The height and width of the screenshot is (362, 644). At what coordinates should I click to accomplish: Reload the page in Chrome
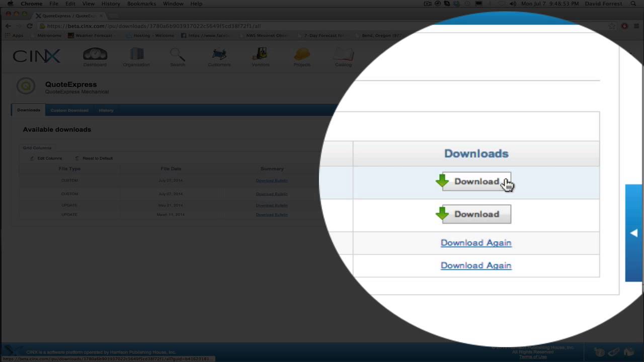29,26
